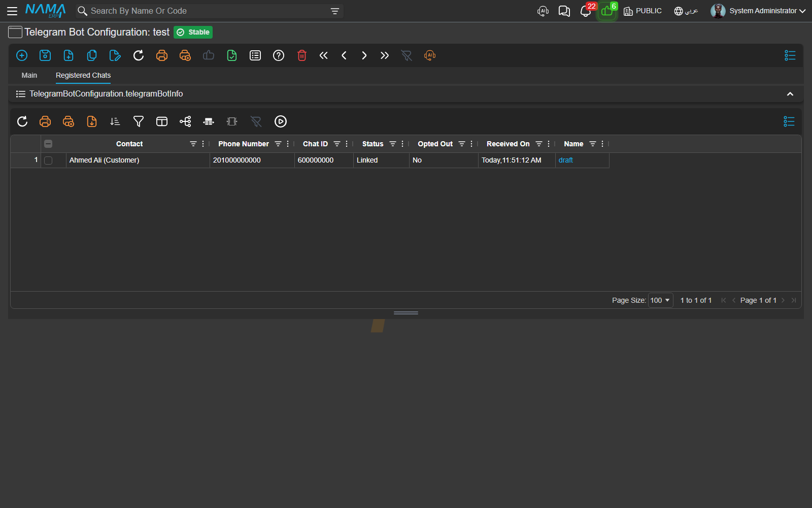Open the Contact column filter menu
This screenshot has width=812, height=508.
(193, 144)
